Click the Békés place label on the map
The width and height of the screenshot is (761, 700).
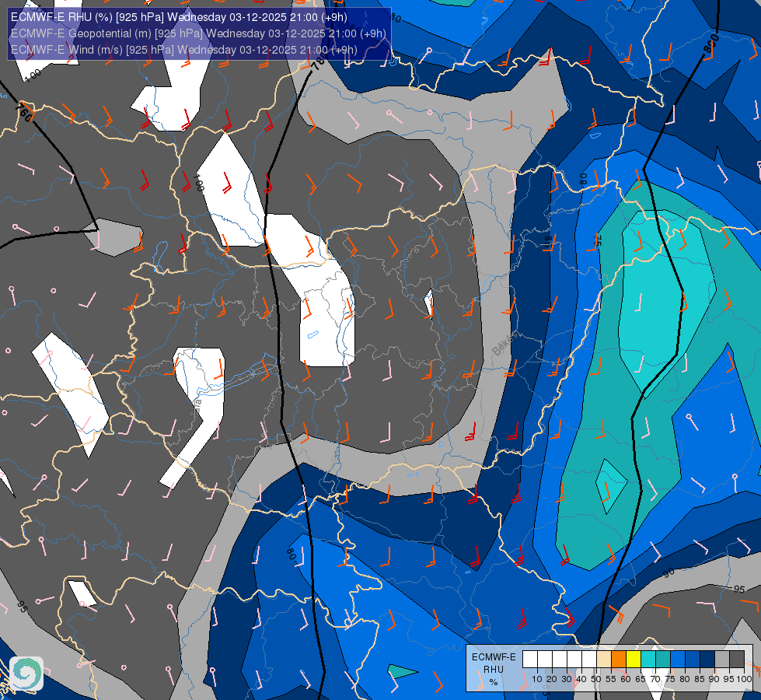click(503, 344)
